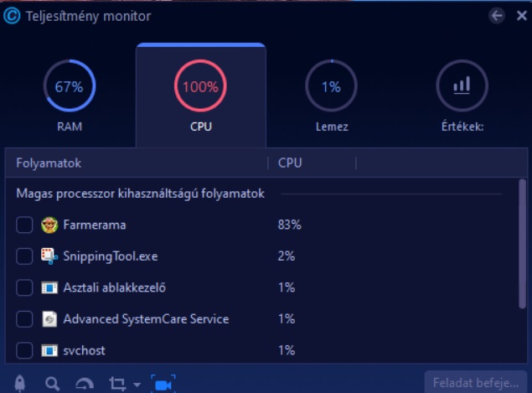Open the Lemez disk tab
The width and height of the screenshot is (532, 393).
tap(332, 96)
